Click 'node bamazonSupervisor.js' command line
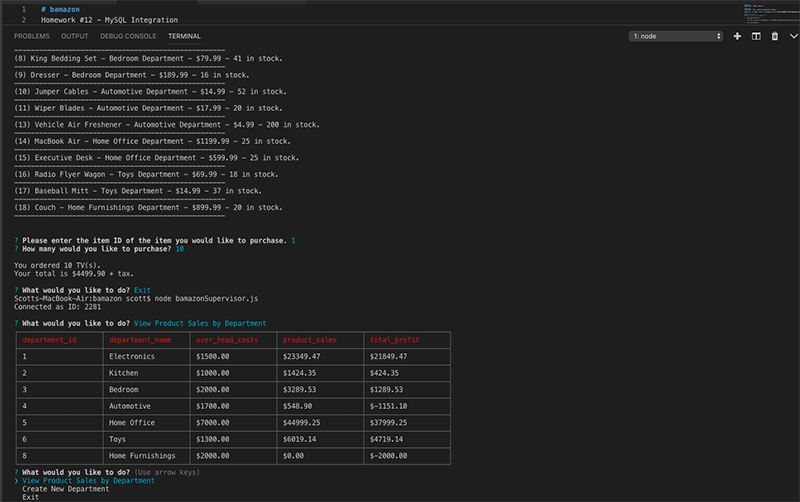 (x=207, y=298)
